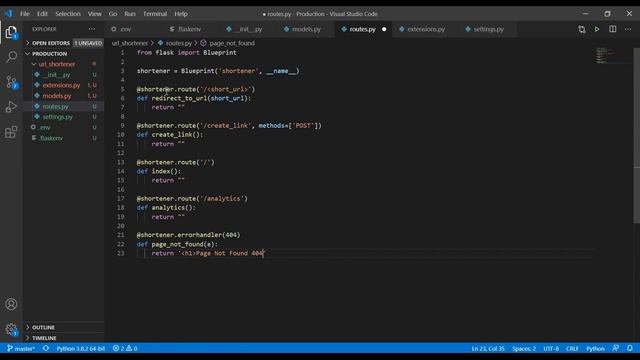Open the Edit menu
640x360 pixels.
point(42,13)
